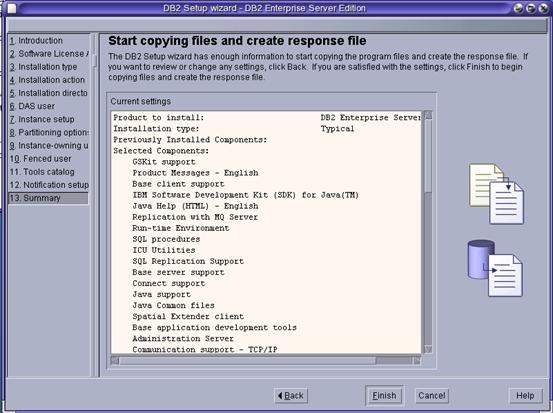
Task: Select step 13 Summary
Action: [x=48, y=198]
